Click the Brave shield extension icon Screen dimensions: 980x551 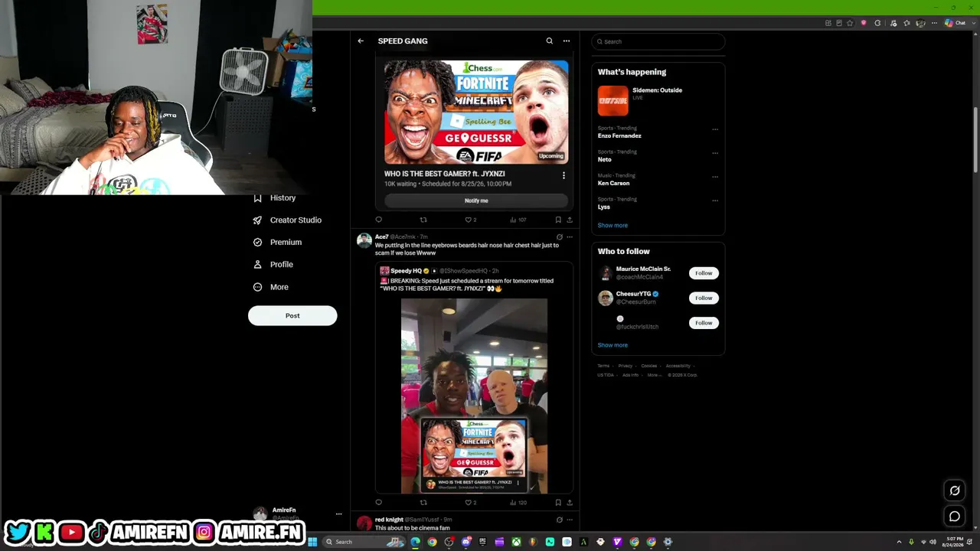[864, 23]
